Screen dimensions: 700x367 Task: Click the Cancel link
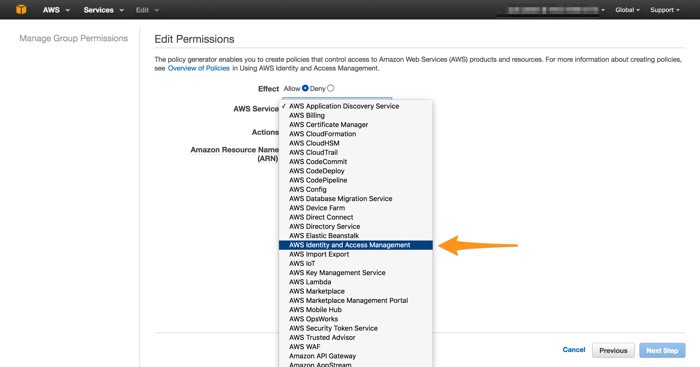click(574, 350)
